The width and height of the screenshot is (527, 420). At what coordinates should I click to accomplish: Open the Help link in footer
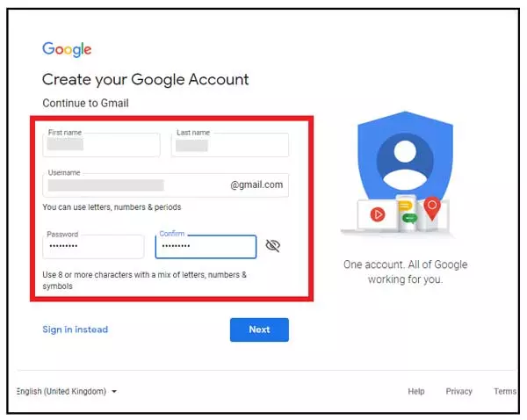[416, 391]
